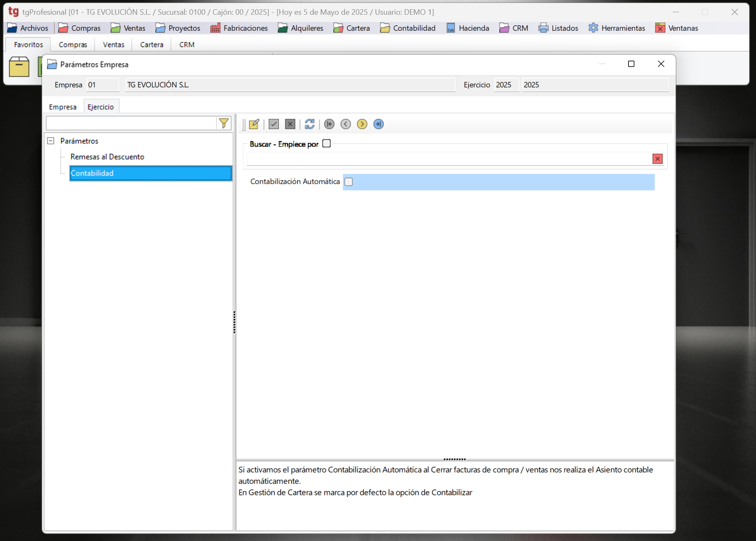Image resolution: width=756 pixels, height=541 pixels.
Task: Close the Parámetros Empresa window
Action: click(x=661, y=64)
